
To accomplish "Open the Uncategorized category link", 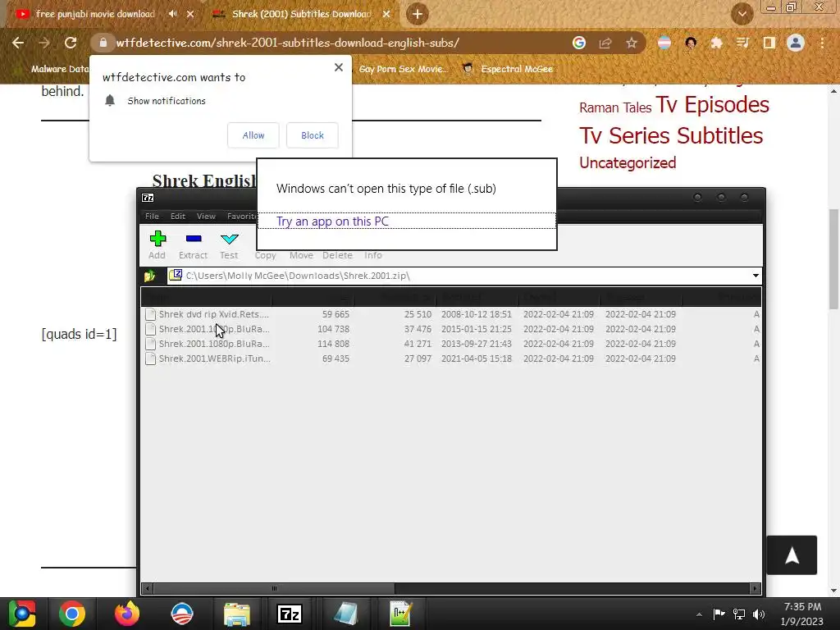I will [x=628, y=163].
